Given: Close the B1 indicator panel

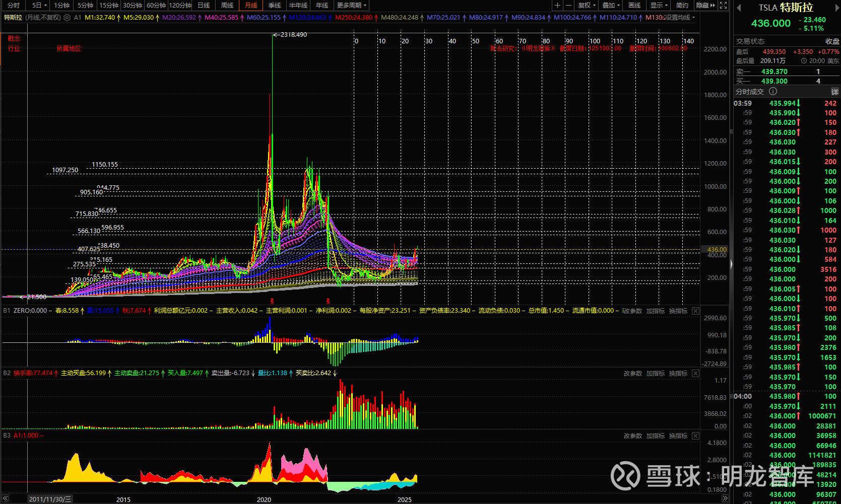Looking at the screenshot, I should coord(695,311).
